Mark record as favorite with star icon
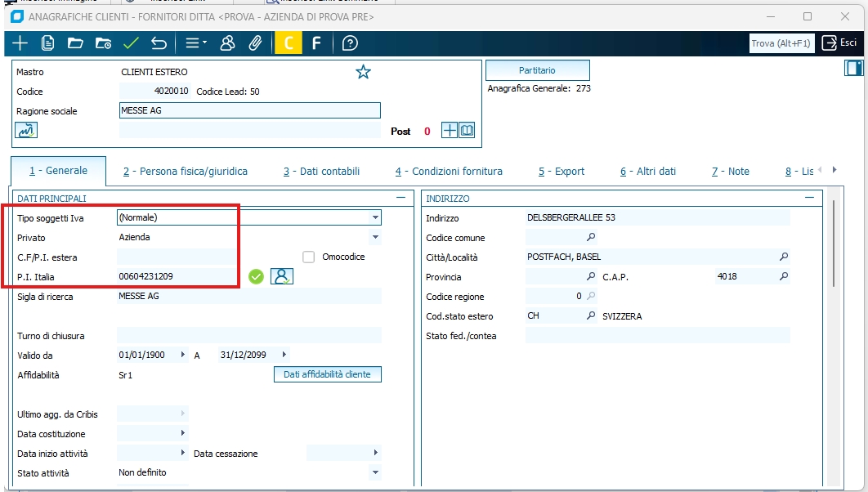868x492 pixels. pos(363,72)
